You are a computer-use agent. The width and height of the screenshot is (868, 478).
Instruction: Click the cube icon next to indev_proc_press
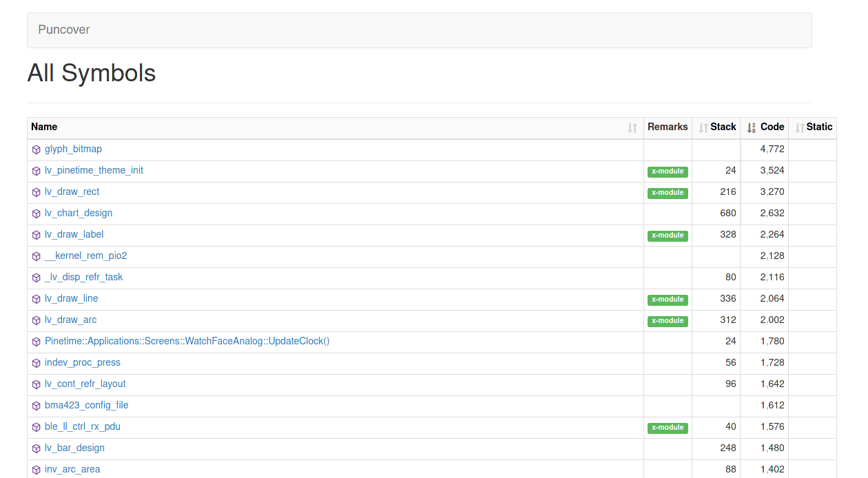point(37,363)
